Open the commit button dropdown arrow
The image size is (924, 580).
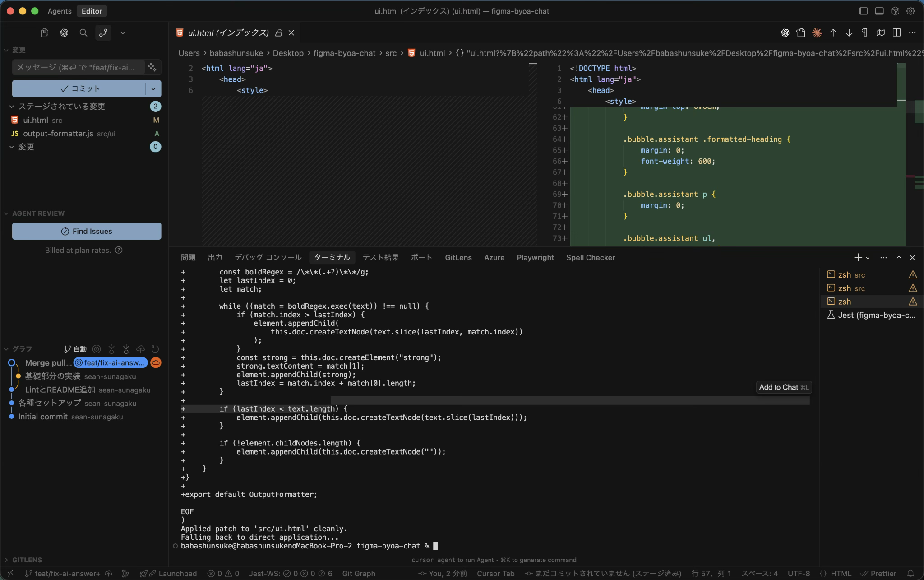coord(153,88)
